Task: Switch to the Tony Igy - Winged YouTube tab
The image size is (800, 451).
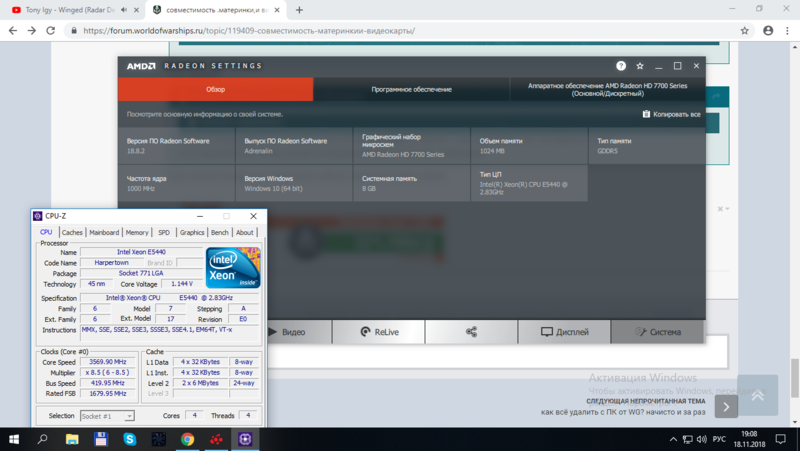Action: point(71,10)
